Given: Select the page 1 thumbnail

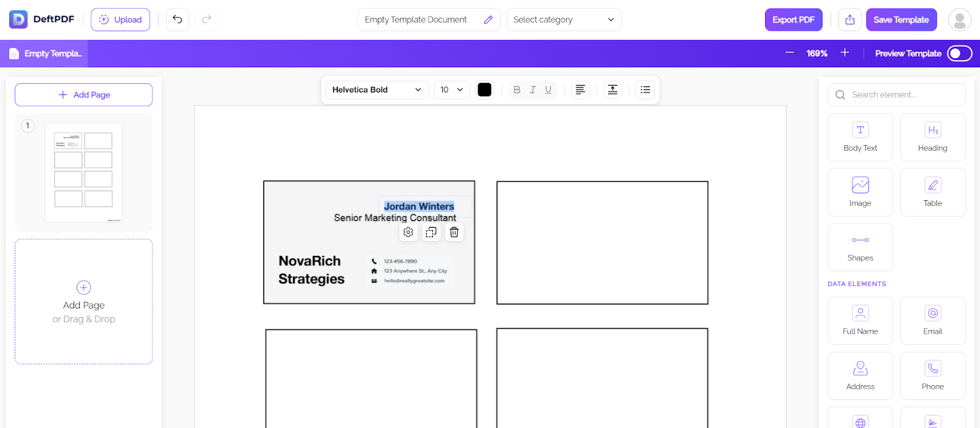Looking at the screenshot, I should click(x=83, y=172).
